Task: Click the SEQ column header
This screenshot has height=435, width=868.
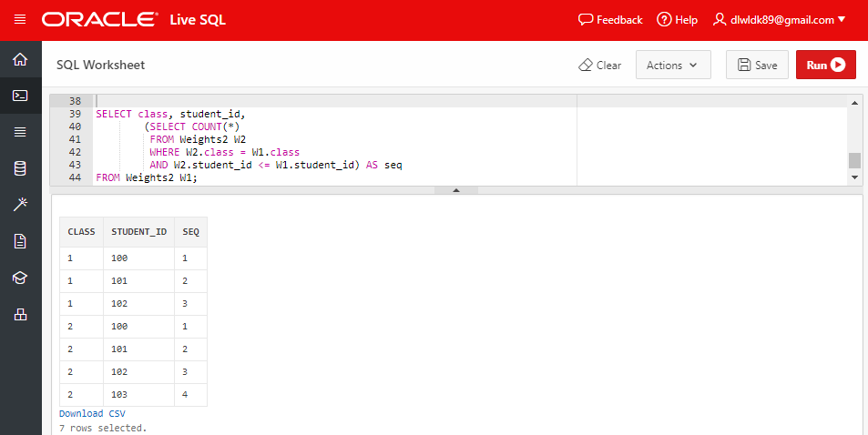Action: (x=191, y=232)
